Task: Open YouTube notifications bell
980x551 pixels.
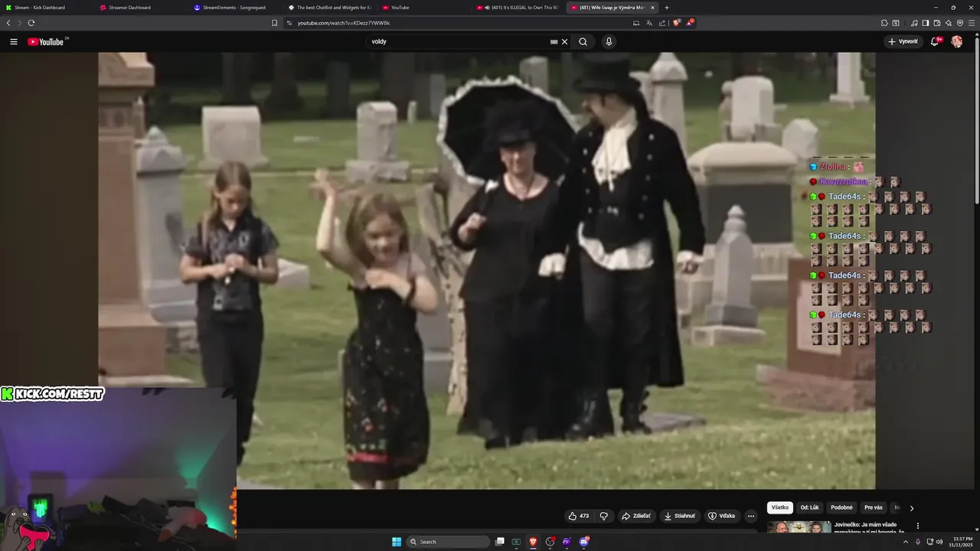Action: tap(935, 41)
